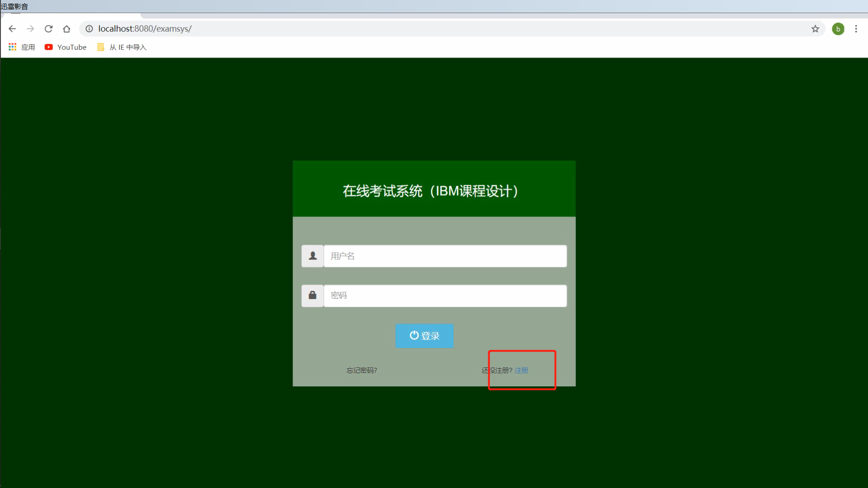The width and height of the screenshot is (868, 488).
Task: Click the lock icon beside password
Action: [x=312, y=296]
